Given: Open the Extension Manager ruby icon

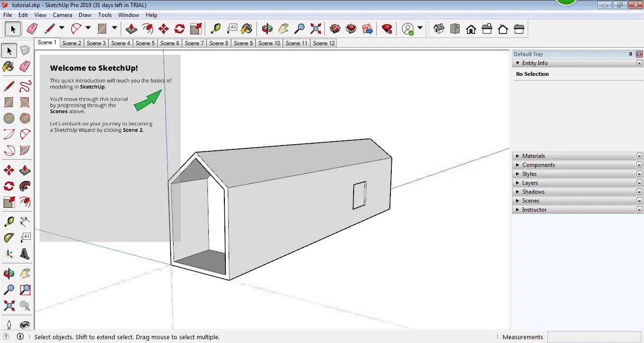Looking at the screenshot, I should coord(387,29).
